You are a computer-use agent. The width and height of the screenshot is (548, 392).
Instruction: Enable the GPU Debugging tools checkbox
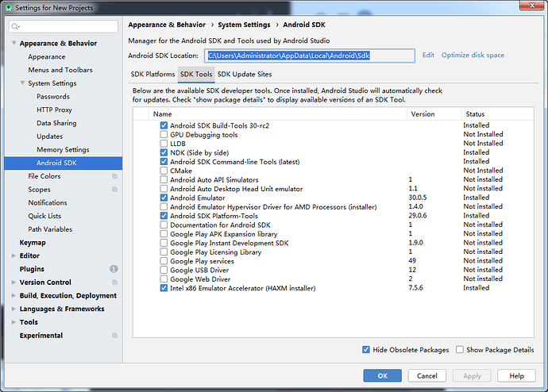(164, 135)
